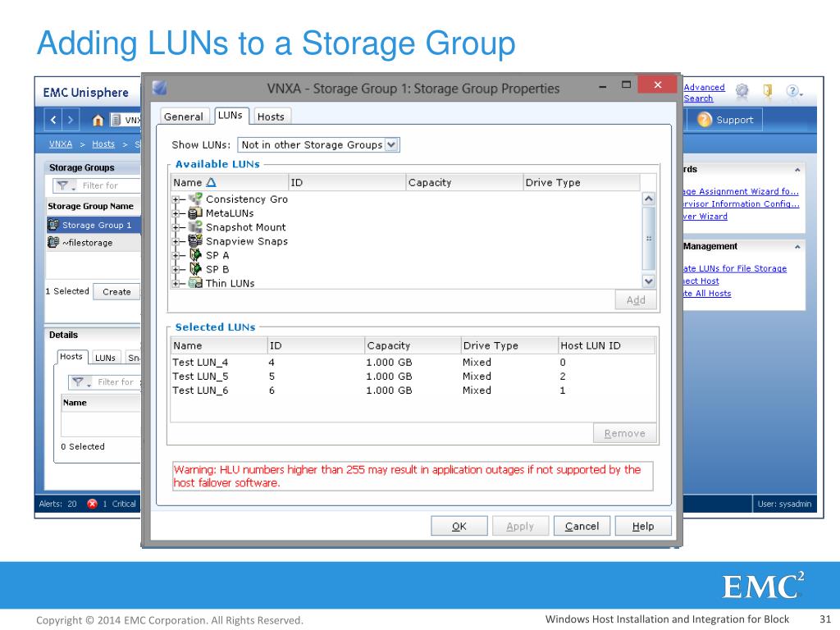Click the OK button
The height and width of the screenshot is (630, 840).
(x=459, y=526)
